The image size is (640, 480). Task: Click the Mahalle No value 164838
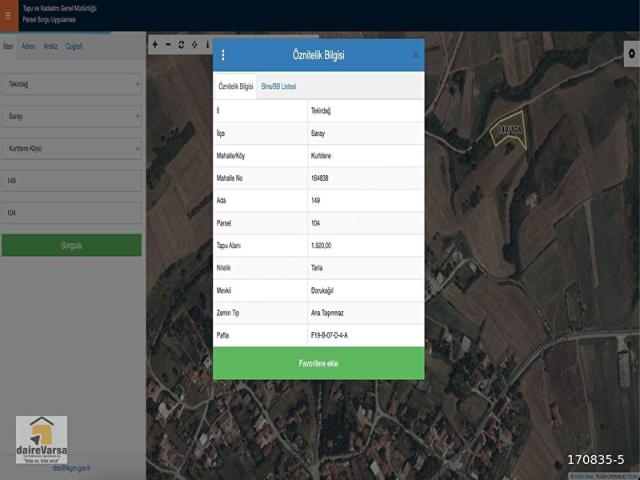point(320,178)
